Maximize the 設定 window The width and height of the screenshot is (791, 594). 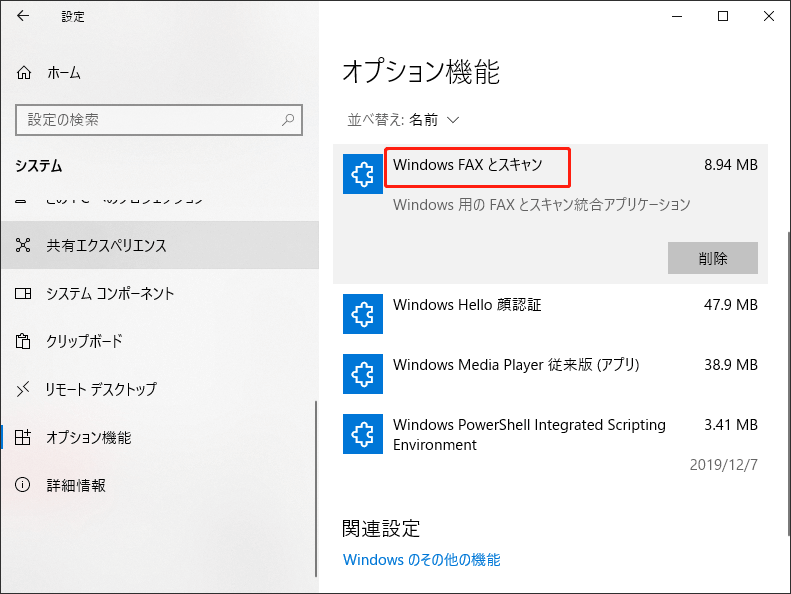pyautogui.click(x=723, y=16)
